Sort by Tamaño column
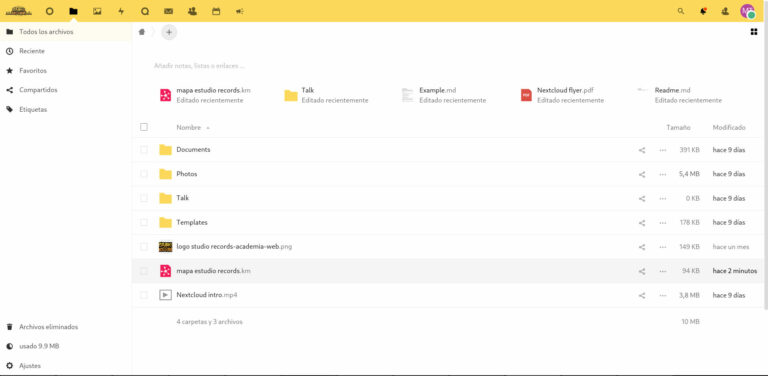Screen dimensions: 768x376 (x=678, y=127)
